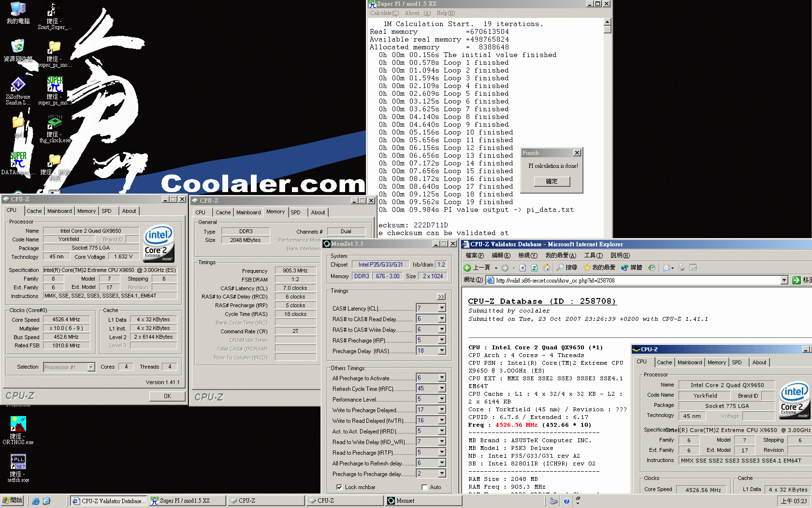Click the IE Mail icon
This screenshot has height=508, width=812.
click(x=667, y=268)
